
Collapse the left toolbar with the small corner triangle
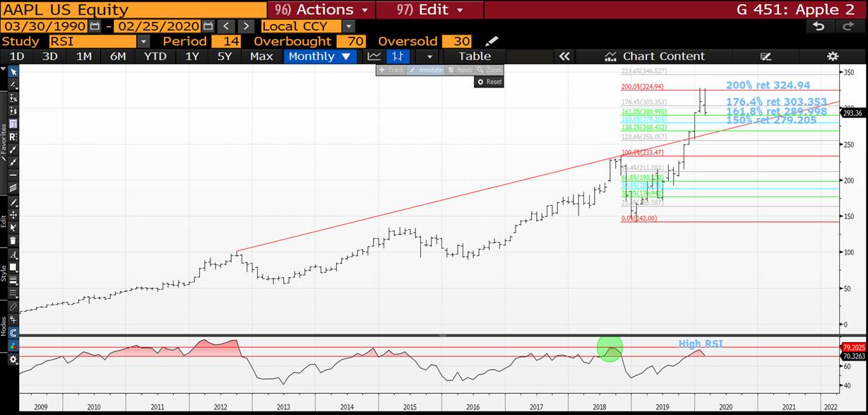pyautogui.click(x=4, y=69)
